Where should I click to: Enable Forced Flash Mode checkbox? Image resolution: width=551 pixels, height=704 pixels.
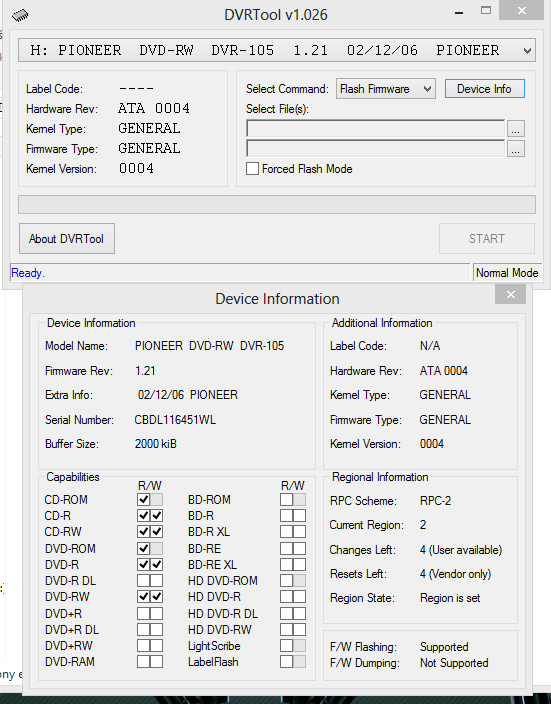[252, 169]
